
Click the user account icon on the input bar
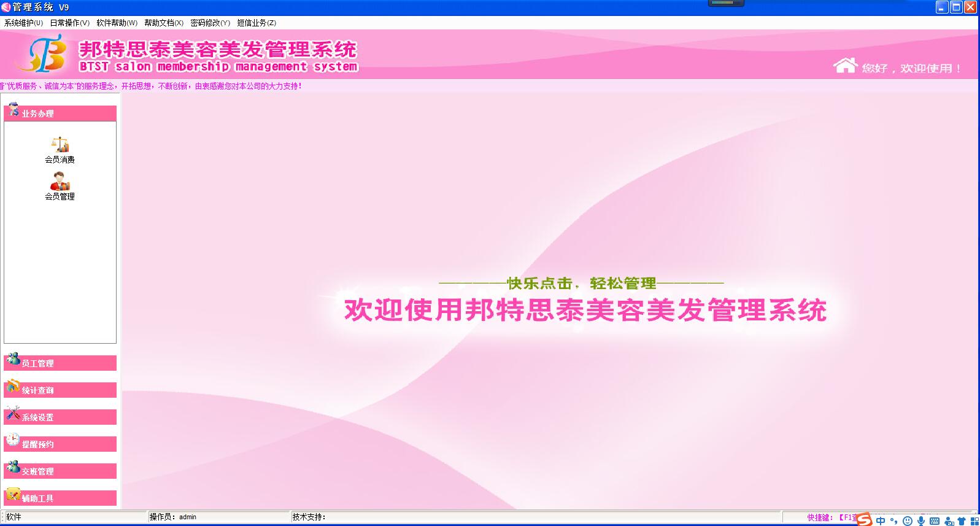(949, 522)
